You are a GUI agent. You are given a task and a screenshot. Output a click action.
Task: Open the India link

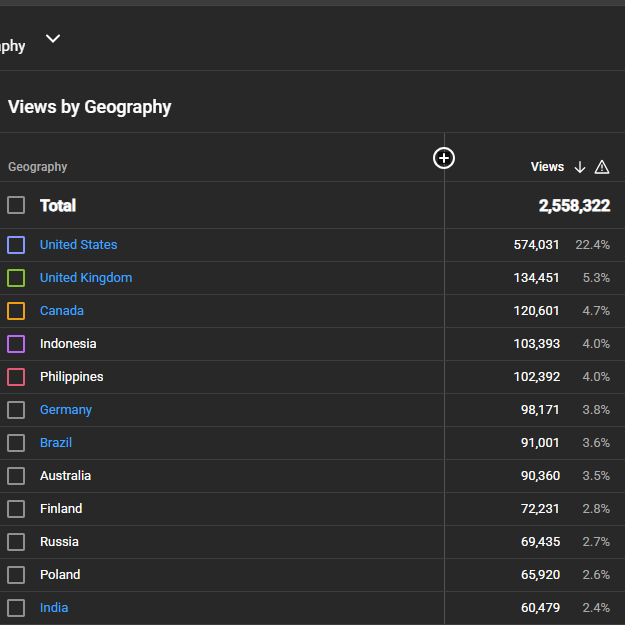tap(54, 607)
